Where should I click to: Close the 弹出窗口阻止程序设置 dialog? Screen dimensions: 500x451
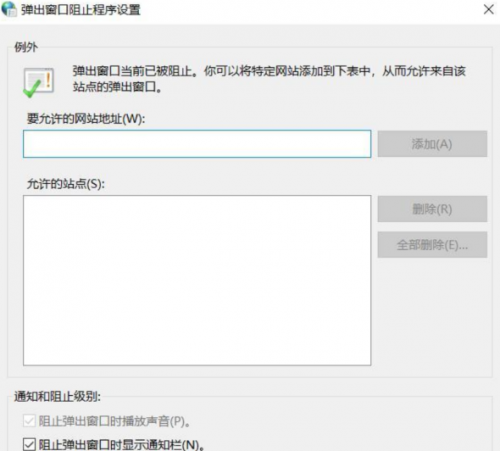[489, 9]
